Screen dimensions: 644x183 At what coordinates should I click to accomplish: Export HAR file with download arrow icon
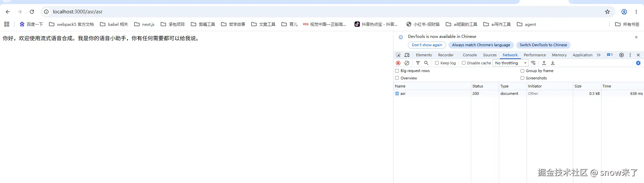pyautogui.click(x=553, y=63)
